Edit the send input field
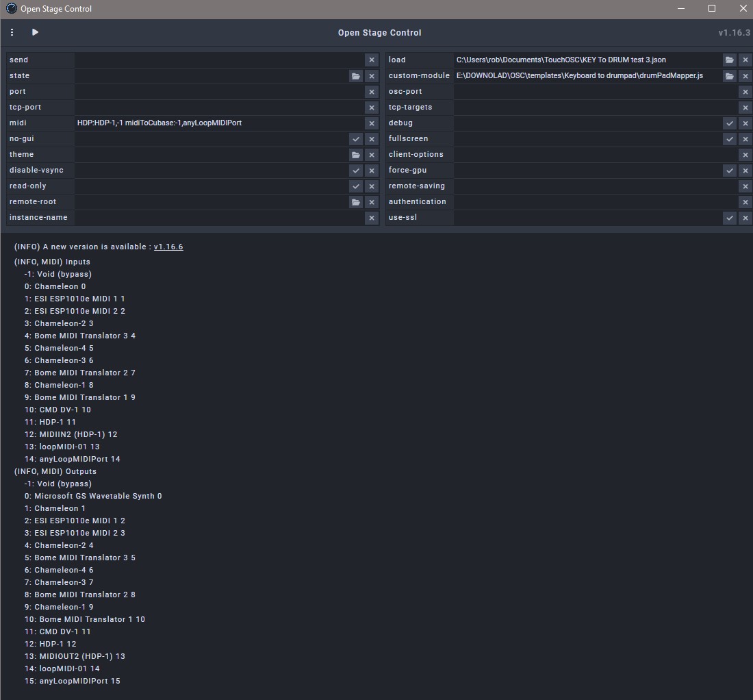Viewport: 753px width, 700px height. [219, 60]
